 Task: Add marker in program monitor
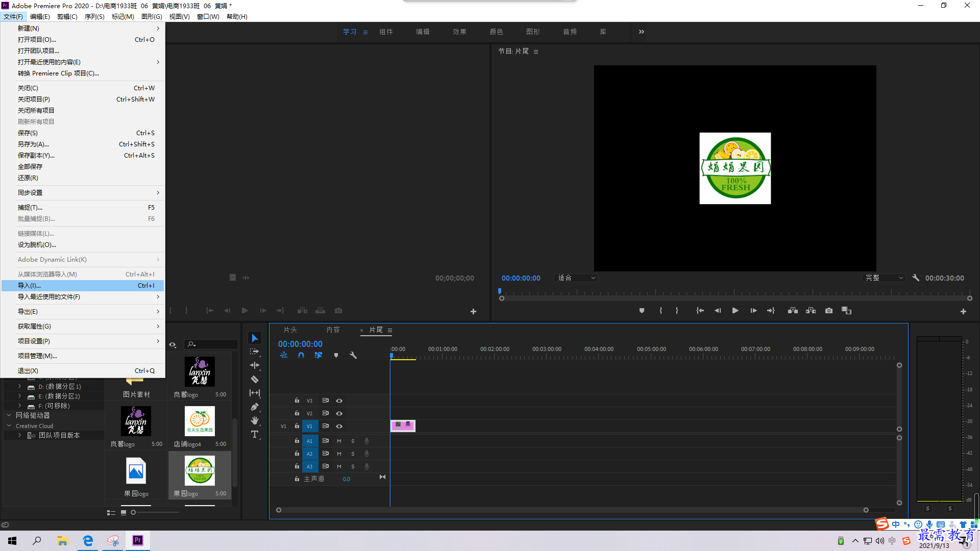[x=642, y=311]
